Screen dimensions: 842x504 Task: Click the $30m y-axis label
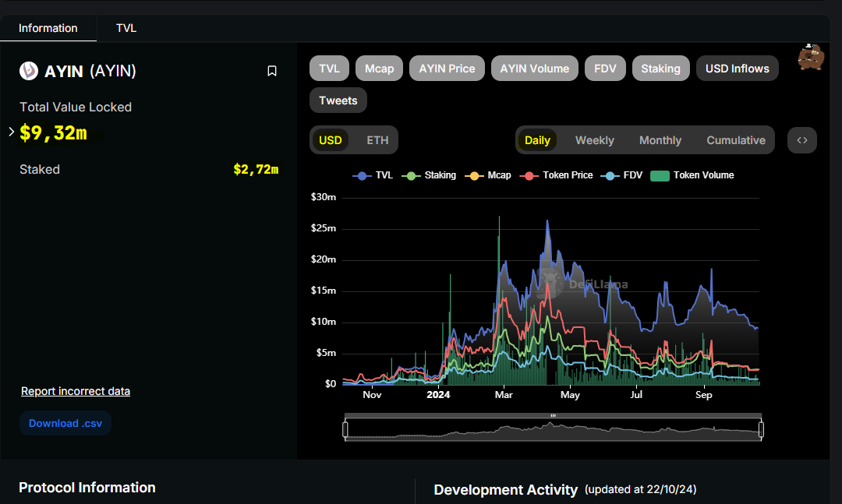[x=324, y=197]
